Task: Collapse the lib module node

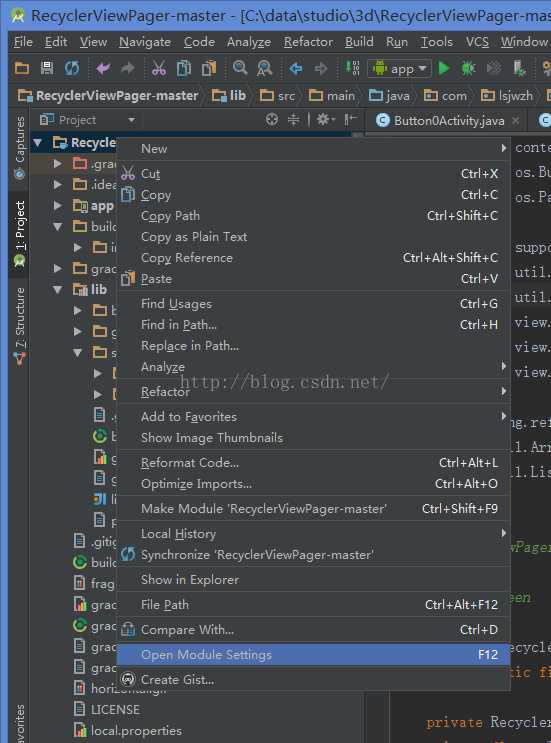Action: [x=58, y=290]
